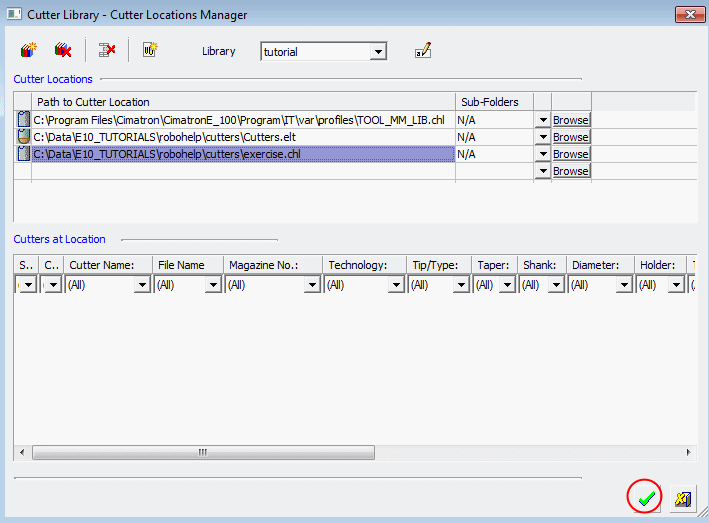This screenshot has width=709, height=523.
Task: Open the Sub-Folders dropdown for exercise.chl row
Action: pyautogui.click(x=542, y=154)
